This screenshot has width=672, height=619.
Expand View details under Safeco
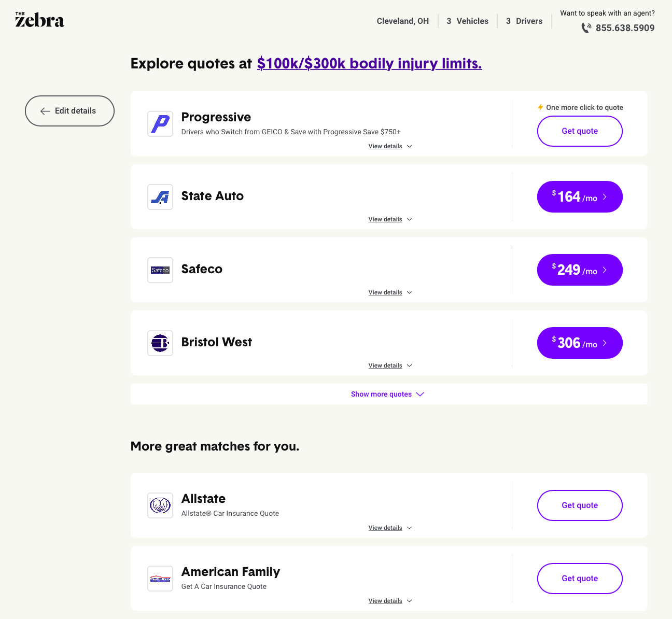[x=390, y=292]
